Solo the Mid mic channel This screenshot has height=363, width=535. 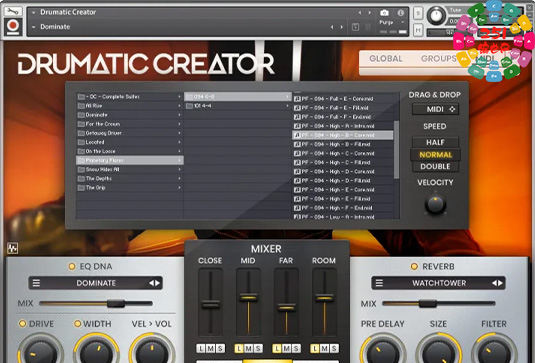(x=258, y=348)
